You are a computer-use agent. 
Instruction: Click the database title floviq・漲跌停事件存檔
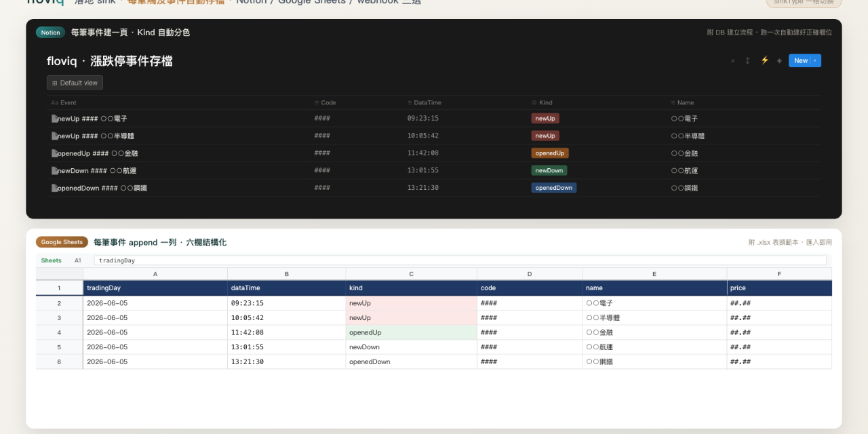[x=110, y=61]
